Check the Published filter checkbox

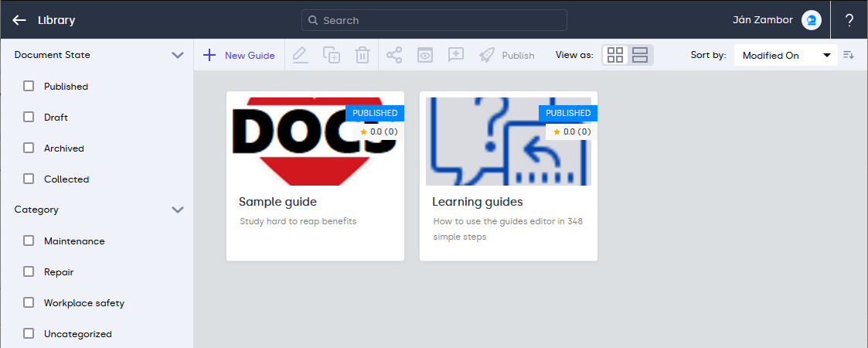[29, 86]
